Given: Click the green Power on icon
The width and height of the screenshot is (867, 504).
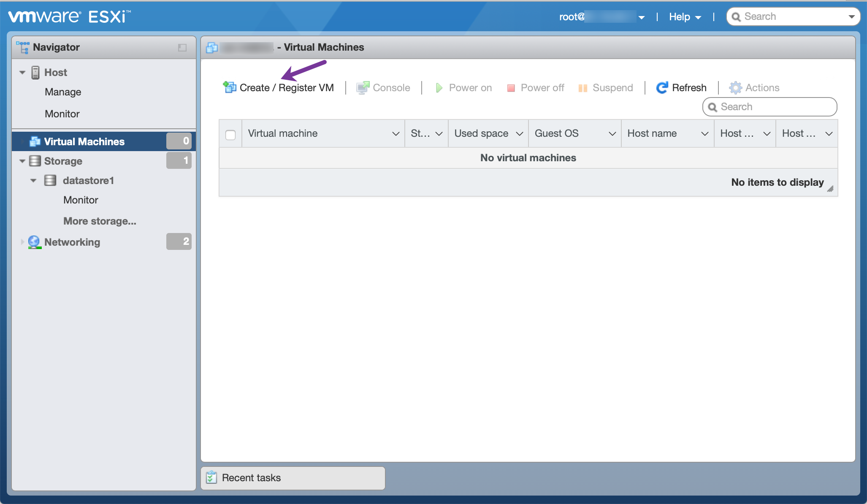Looking at the screenshot, I should (439, 87).
